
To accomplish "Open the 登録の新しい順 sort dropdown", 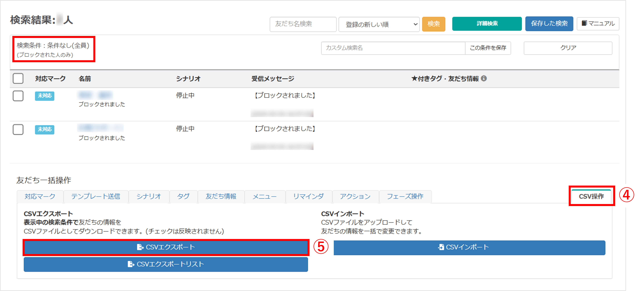I will [x=379, y=24].
